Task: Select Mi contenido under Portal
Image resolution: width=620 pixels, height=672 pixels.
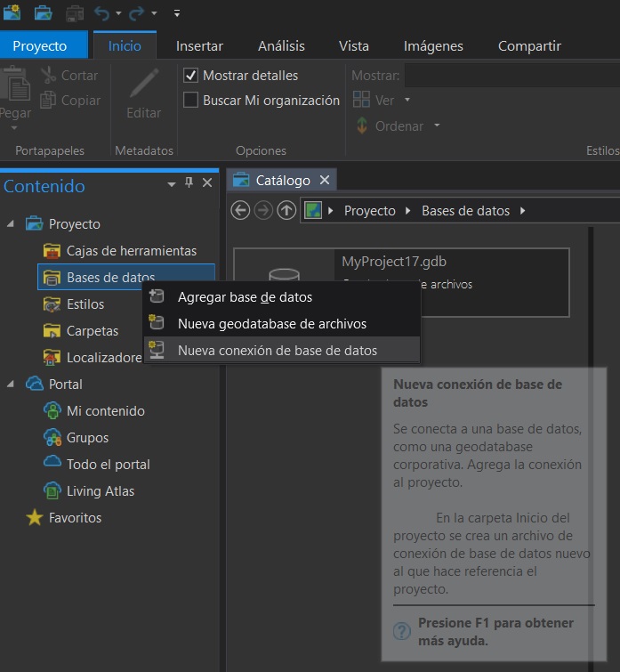Action: [94, 410]
